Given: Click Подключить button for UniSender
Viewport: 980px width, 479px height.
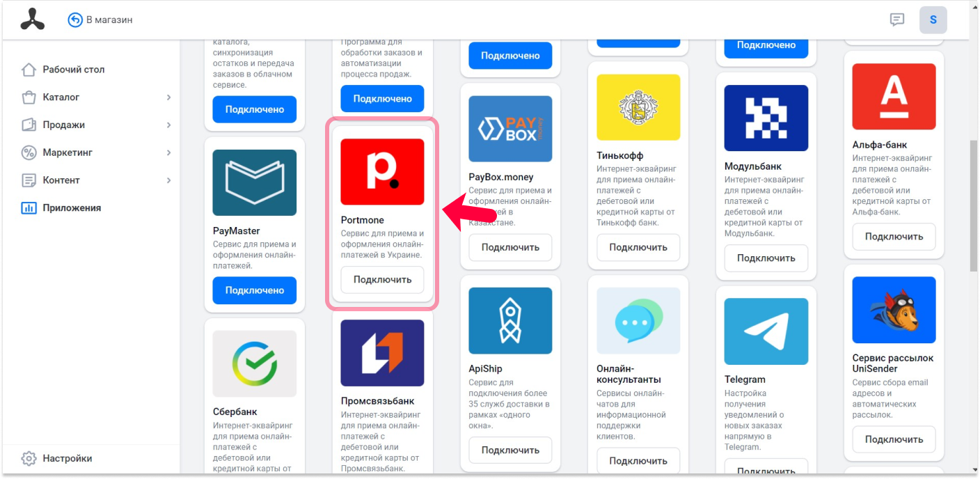Looking at the screenshot, I should (894, 439).
